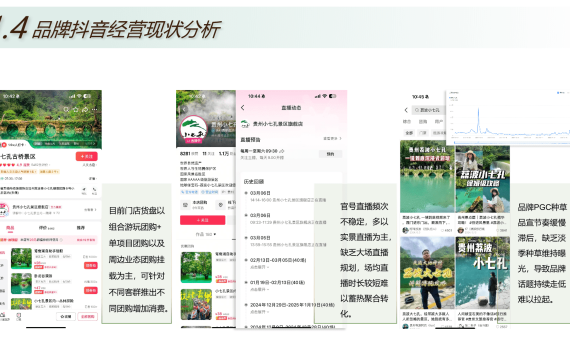Click the round 小七孔 logo avatar
This screenshot has height=360, width=570.
click(193, 130)
